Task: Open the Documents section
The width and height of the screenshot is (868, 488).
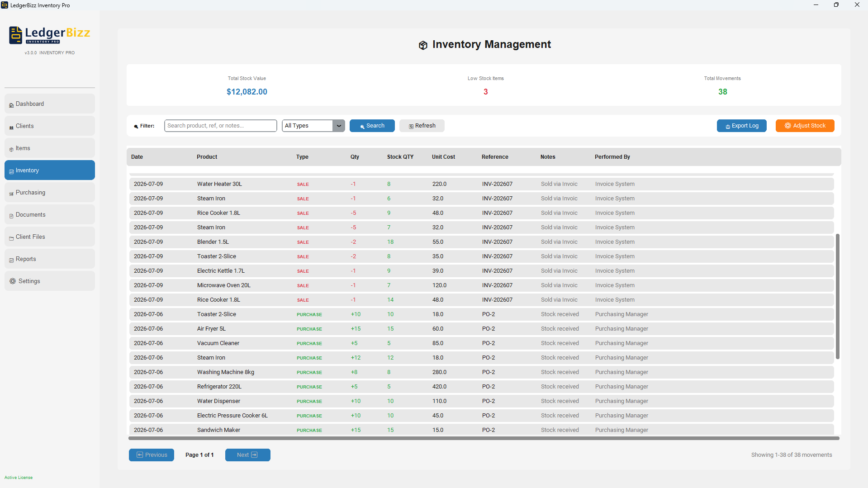Action: (x=50, y=215)
